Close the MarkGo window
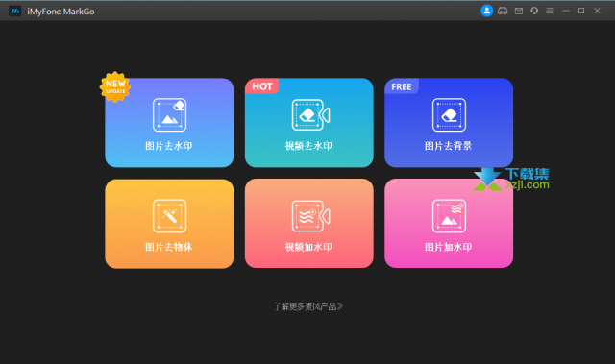 coord(597,11)
